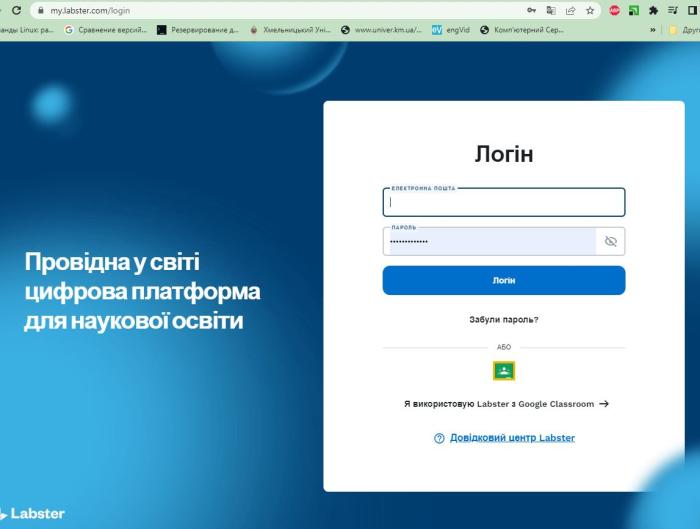Open the other bookmarks folder

(684, 30)
